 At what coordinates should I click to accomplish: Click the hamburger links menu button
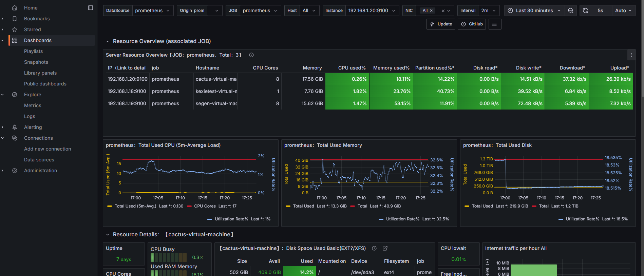pyautogui.click(x=495, y=24)
